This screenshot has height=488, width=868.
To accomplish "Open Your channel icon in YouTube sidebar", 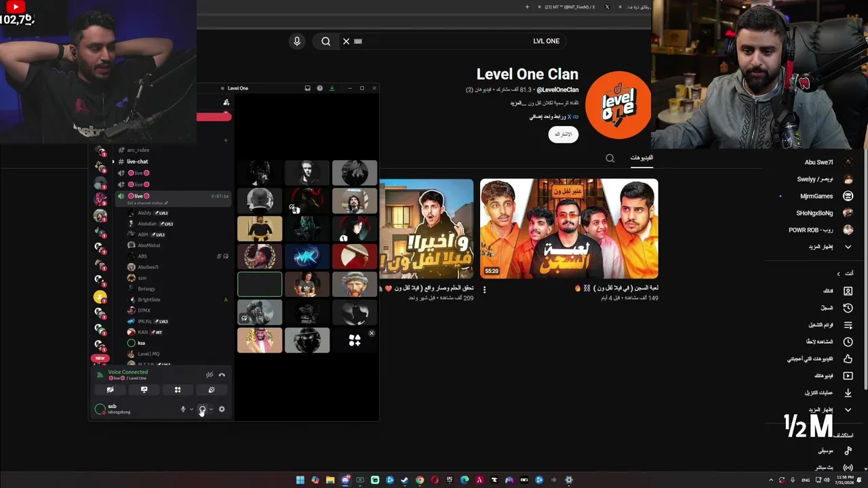I will pos(848,291).
